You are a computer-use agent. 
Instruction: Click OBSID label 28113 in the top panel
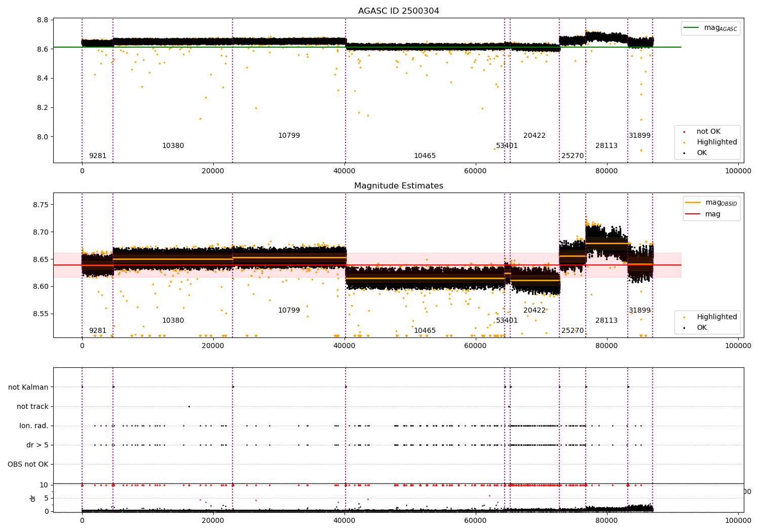(606, 146)
